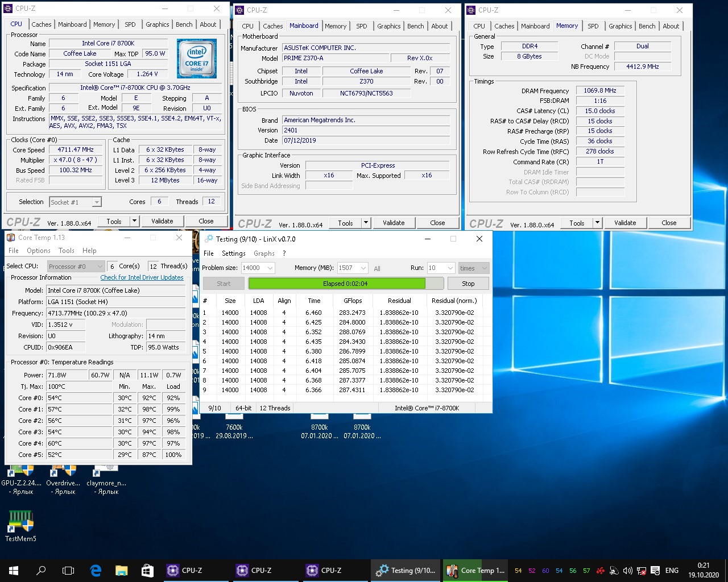Select the GPU-Z desktop shortcut

click(x=21, y=480)
